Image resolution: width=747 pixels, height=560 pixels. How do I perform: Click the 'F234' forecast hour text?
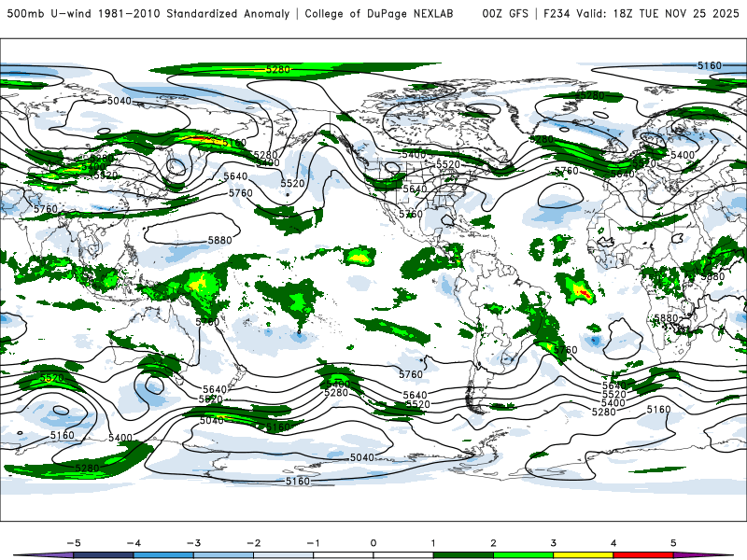557,13
